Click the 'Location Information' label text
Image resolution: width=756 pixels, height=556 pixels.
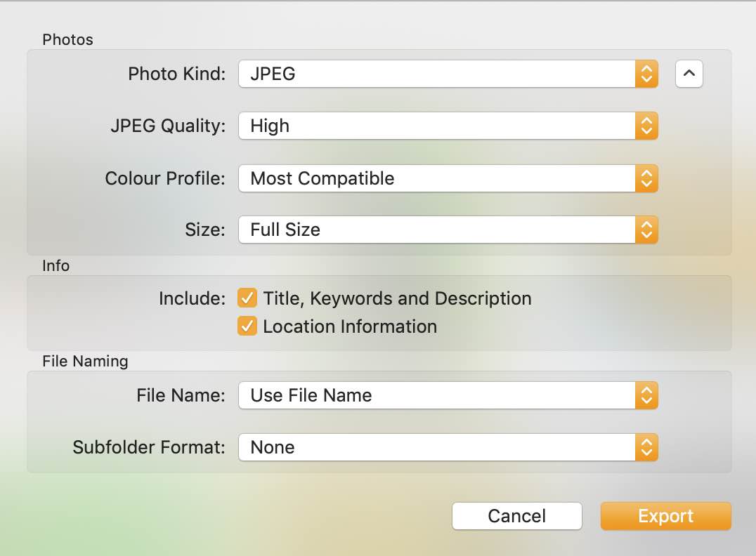(x=350, y=326)
